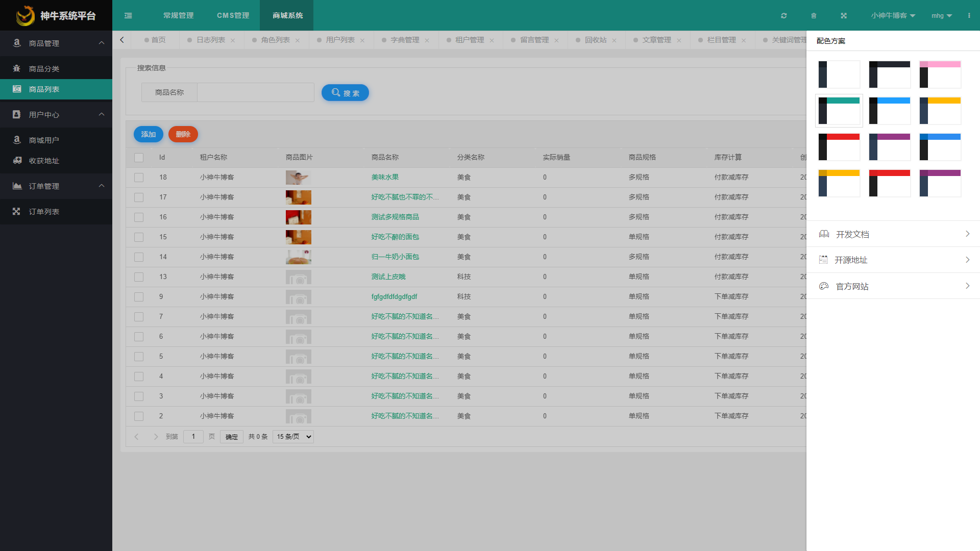
Task: Open the 15 条/页 page size dropdown
Action: pos(293,437)
